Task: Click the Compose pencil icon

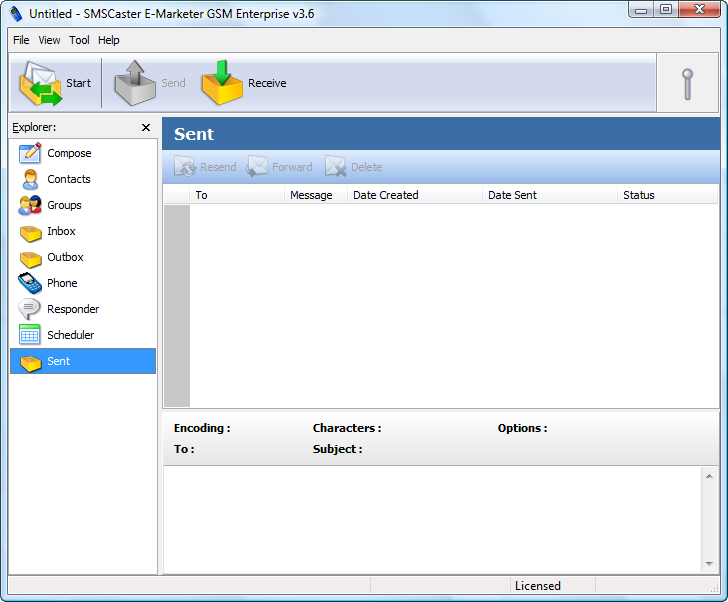Action: (x=30, y=153)
